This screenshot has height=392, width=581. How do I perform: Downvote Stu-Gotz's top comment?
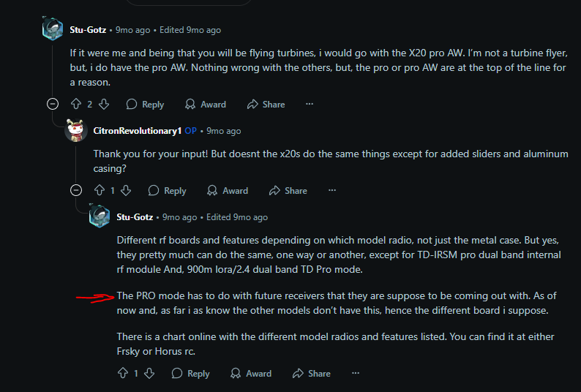coord(103,105)
